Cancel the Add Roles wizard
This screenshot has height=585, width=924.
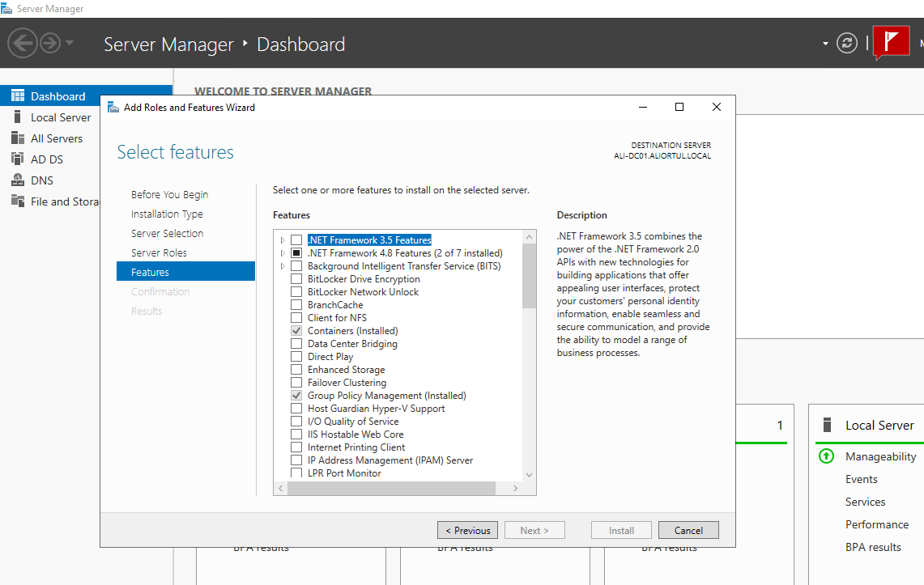pyautogui.click(x=688, y=531)
